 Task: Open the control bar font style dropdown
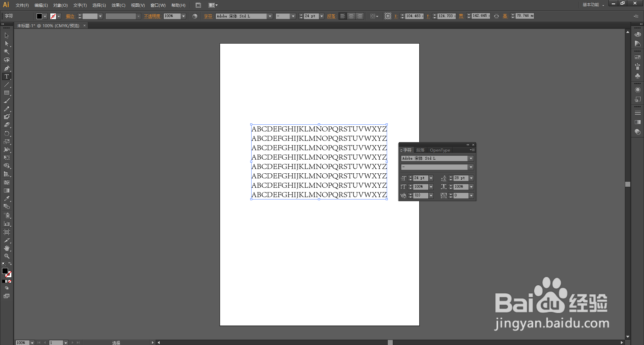pos(293,16)
